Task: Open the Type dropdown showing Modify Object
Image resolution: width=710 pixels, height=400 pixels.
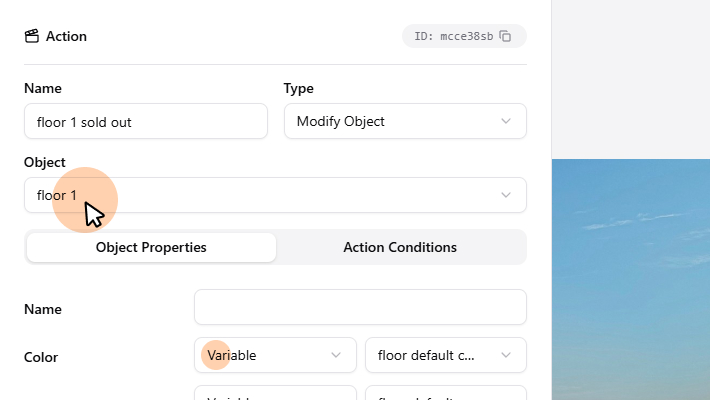Action: coord(404,121)
